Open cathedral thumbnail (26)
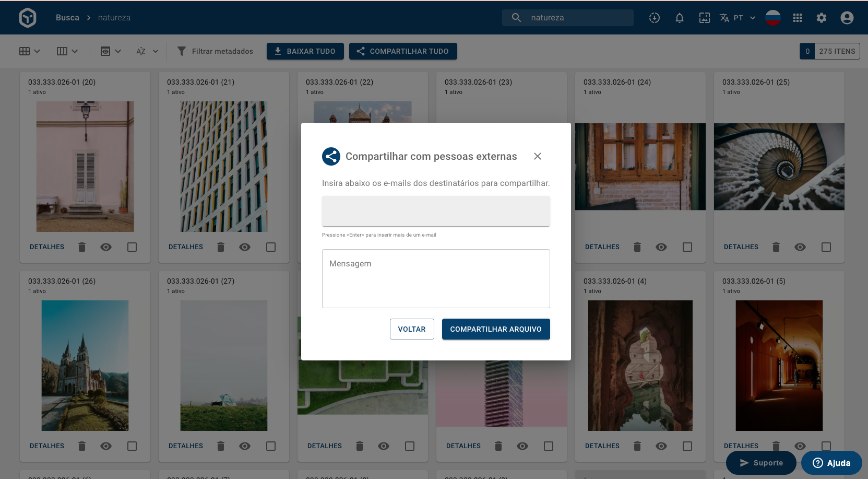868x479 pixels. 85,366
